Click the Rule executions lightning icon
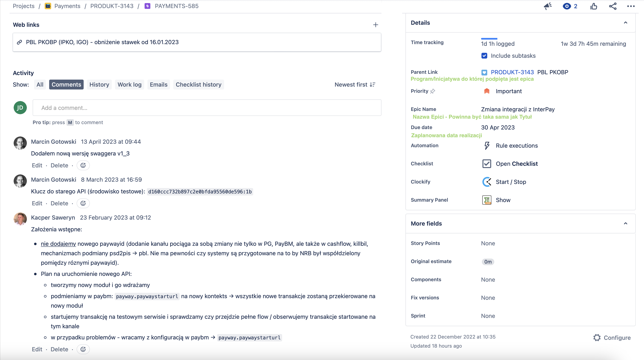Screen dimensions: 644x360 pos(486,146)
